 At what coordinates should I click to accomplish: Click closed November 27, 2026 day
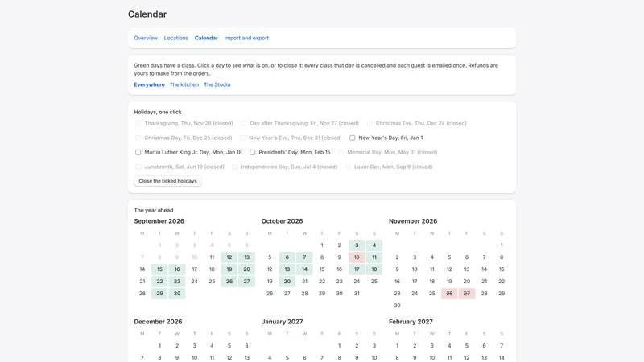[467, 294]
